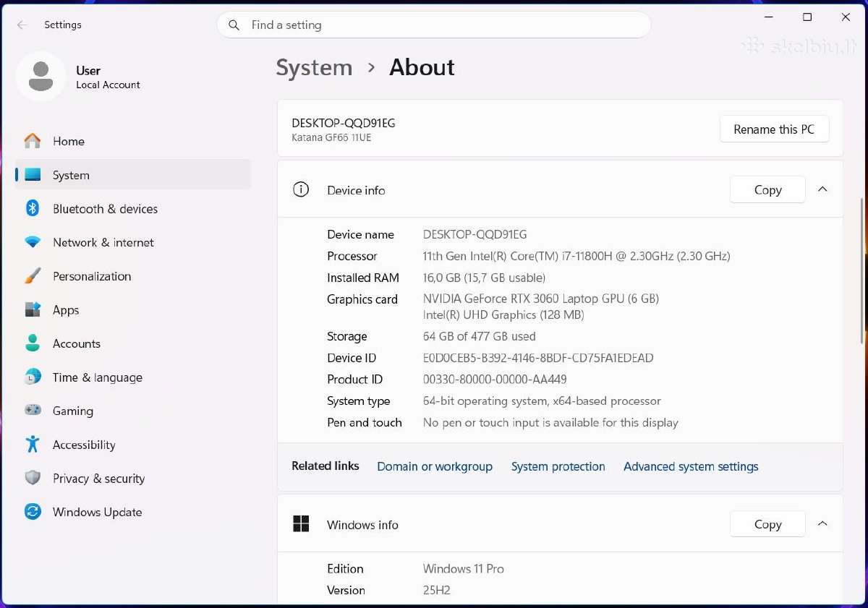This screenshot has height=608, width=868.
Task: Maximize the Settings window
Action: coord(807,17)
